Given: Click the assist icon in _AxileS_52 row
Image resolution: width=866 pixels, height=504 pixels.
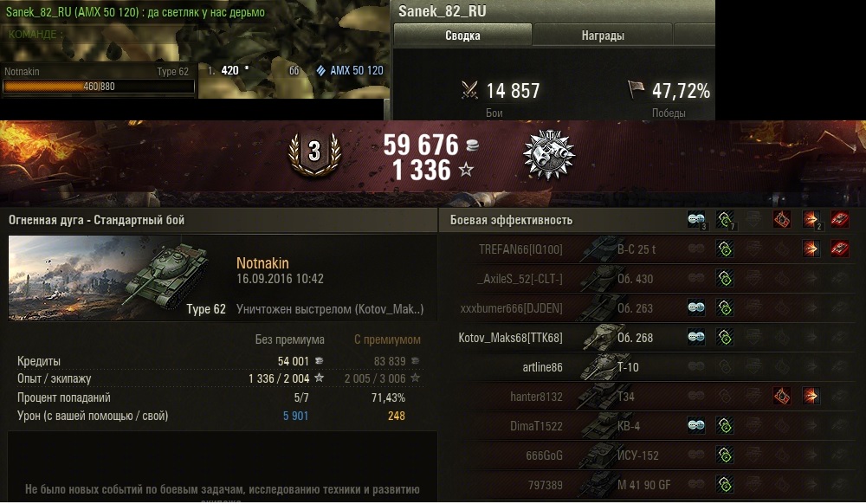Looking at the screenshot, I should click(x=725, y=279).
